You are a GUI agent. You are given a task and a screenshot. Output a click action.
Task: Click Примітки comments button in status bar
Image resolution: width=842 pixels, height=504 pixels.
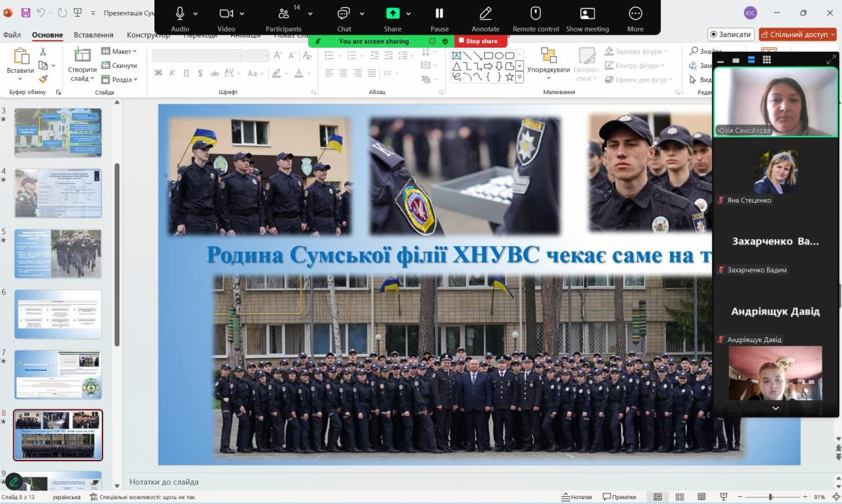point(620,497)
